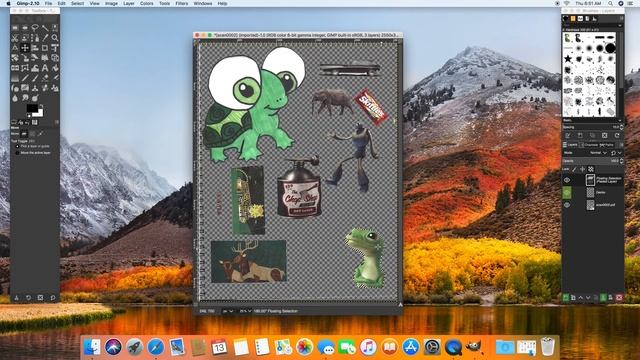This screenshot has height=360, width=640.
Task: Open the zoom level dropdown in status bar
Action: coord(246,311)
